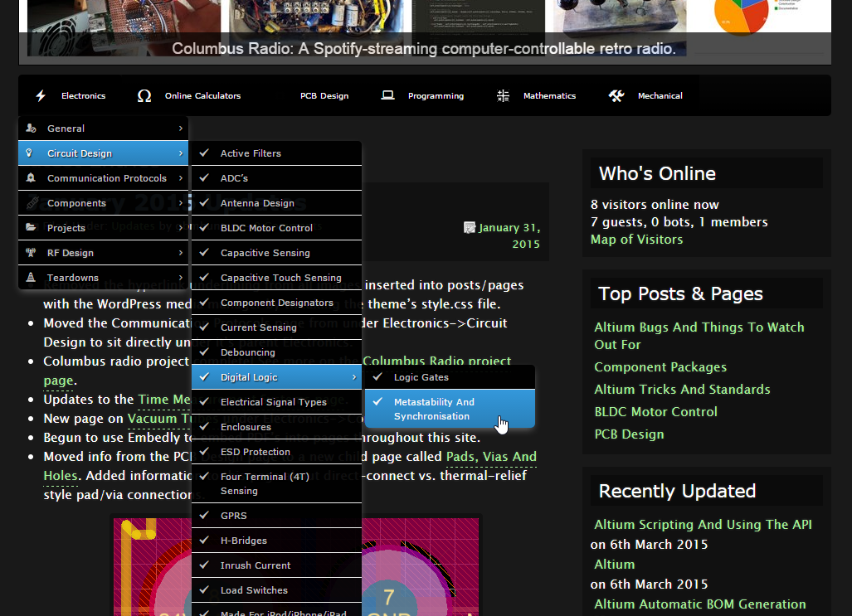Viewport: 852px width, 616px height.
Task: Click the light bulb icon for Circuit Design
Action: (x=31, y=153)
